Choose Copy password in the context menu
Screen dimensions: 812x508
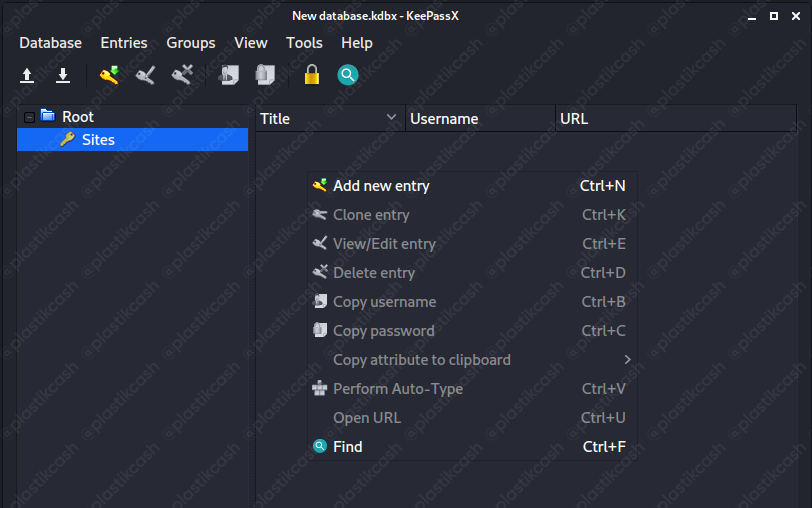coord(472,331)
